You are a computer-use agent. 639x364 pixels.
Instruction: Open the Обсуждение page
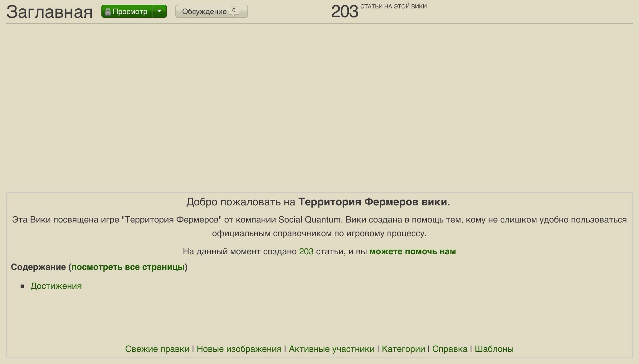[204, 12]
